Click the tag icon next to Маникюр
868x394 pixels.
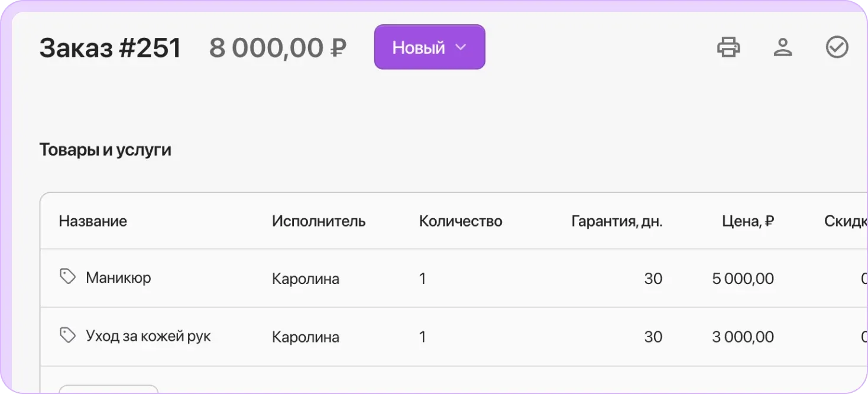pyautogui.click(x=66, y=277)
